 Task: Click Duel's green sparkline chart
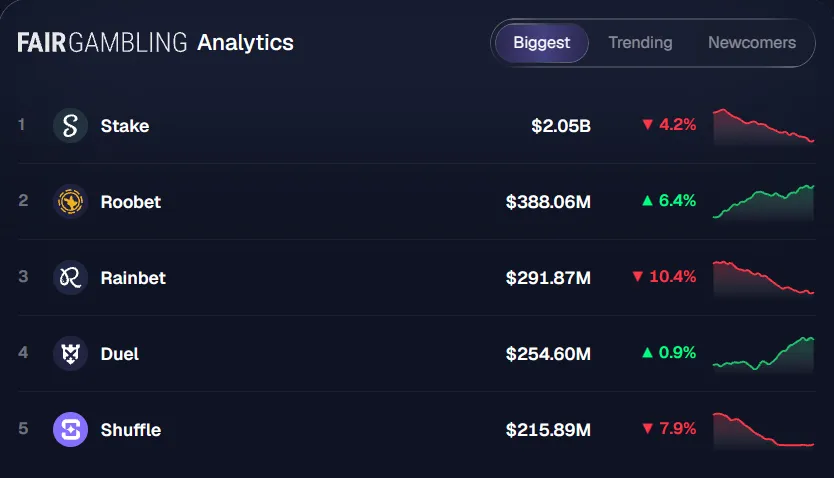point(763,355)
